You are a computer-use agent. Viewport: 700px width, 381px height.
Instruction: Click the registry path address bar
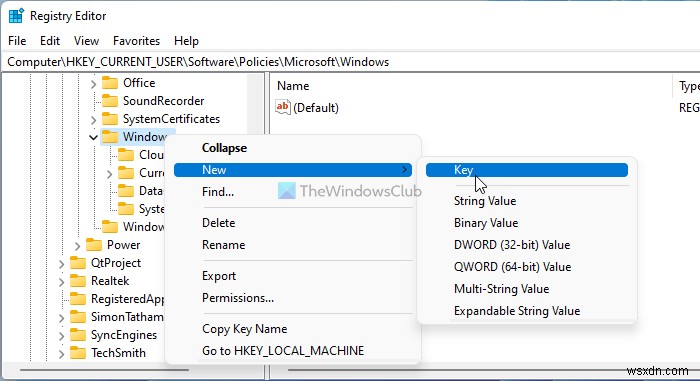click(x=350, y=62)
